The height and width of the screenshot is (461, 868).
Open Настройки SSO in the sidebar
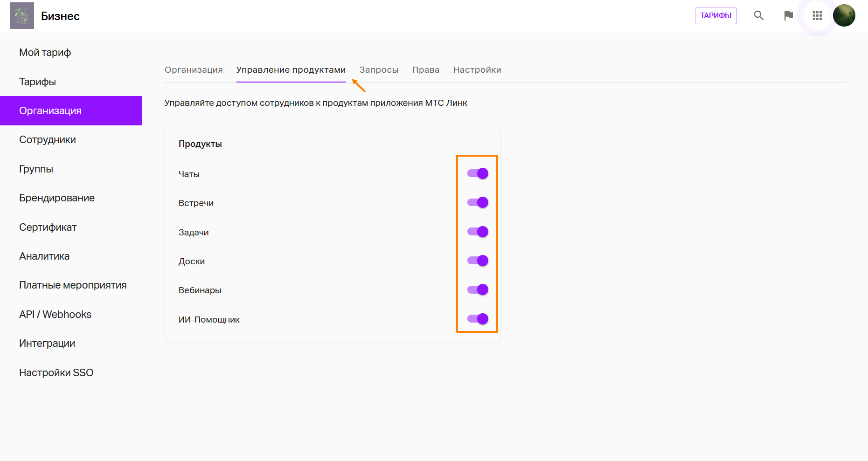[71, 372]
